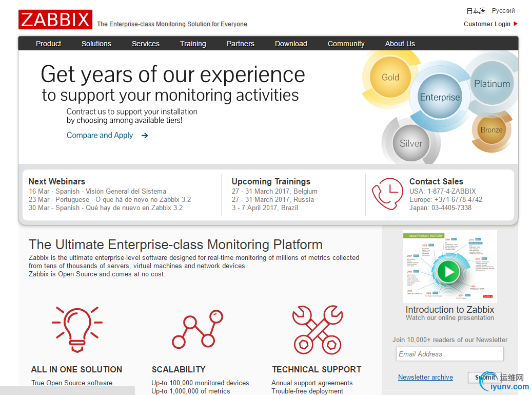Open the Solutions menu
This screenshot has height=395, width=532.
point(96,44)
